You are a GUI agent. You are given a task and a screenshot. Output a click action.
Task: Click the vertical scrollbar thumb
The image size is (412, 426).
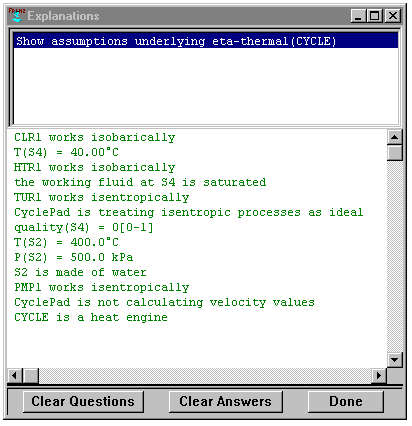[x=395, y=153]
